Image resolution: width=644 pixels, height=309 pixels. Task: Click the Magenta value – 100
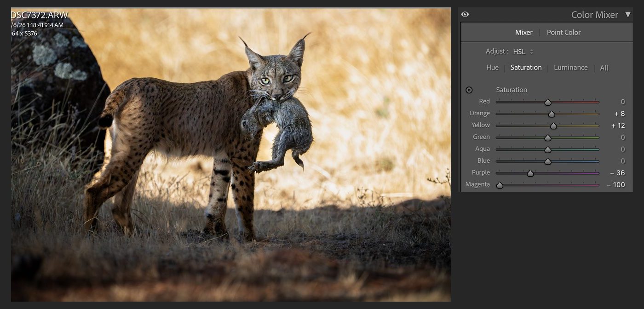[x=616, y=185]
